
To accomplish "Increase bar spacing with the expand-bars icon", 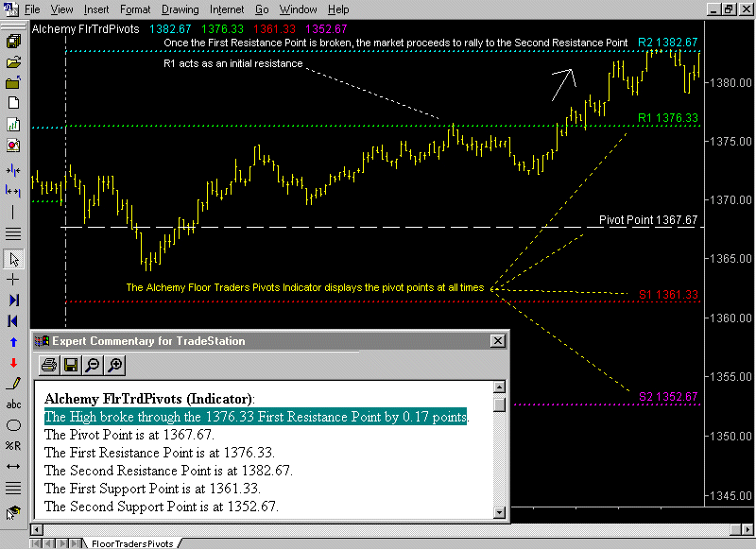I will pyautogui.click(x=13, y=192).
